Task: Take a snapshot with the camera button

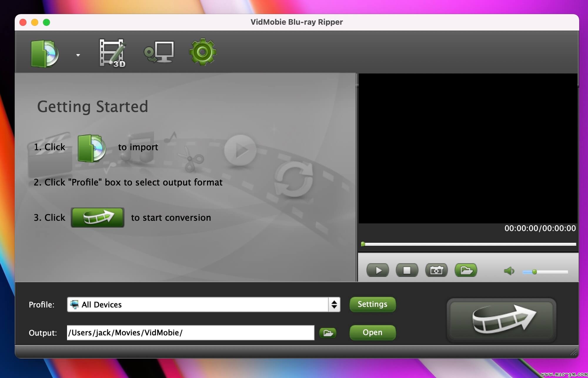Action: 436,270
